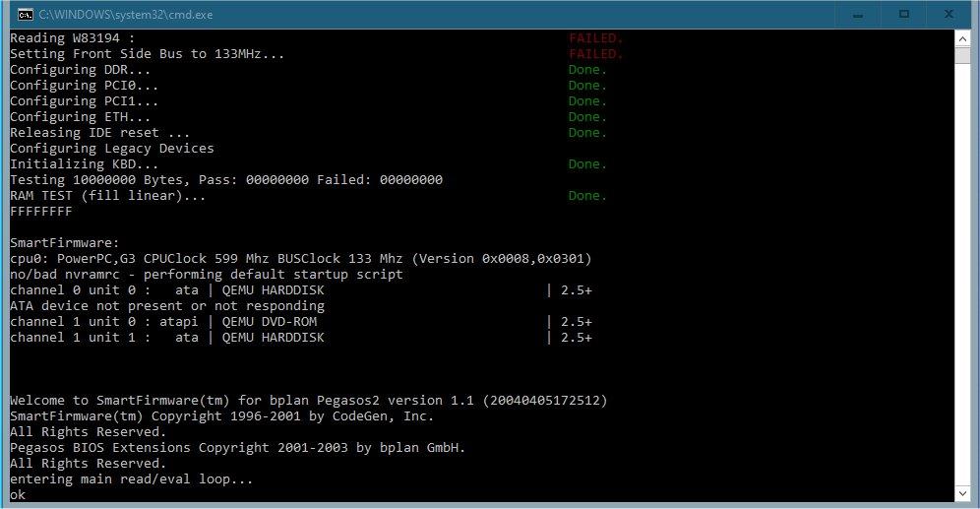Click 'ATA device not present or not responding'
980x509 pixels.
167,306
